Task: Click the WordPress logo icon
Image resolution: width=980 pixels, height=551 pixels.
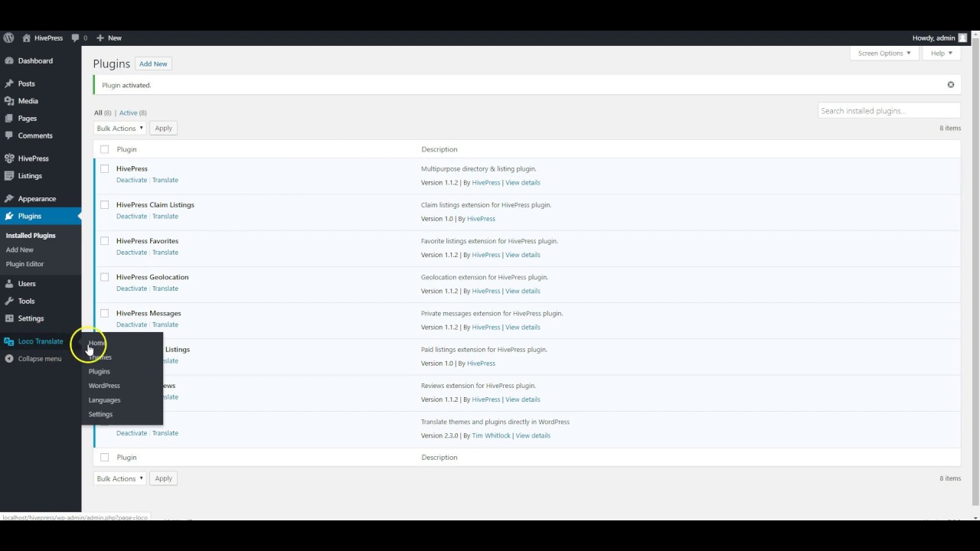Action: coord(8,37)
